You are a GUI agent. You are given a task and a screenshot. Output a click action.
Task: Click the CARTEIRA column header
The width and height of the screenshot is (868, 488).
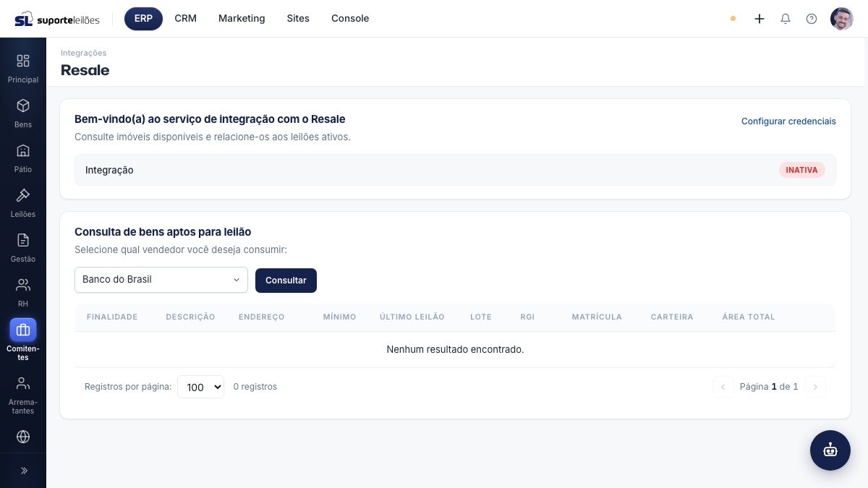click(x=672, y=317)
